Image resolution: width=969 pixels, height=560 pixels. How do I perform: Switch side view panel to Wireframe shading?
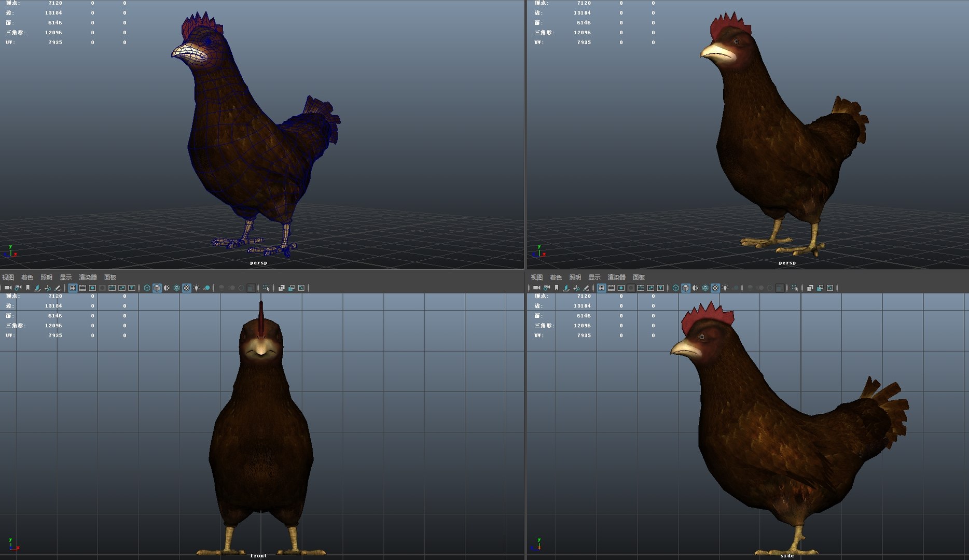(676, 288)
